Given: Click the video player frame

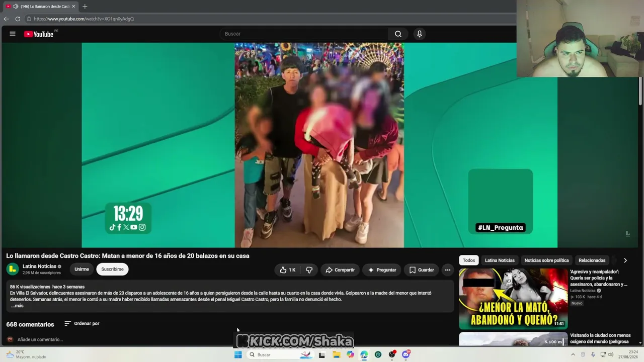Looking at the screenshot, I should (x=319, y=145).
